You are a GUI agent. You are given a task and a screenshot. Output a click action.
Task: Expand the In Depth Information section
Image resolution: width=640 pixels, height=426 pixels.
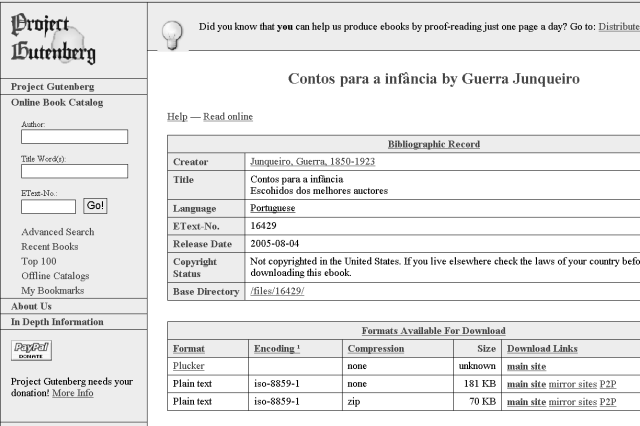point(57,322)
